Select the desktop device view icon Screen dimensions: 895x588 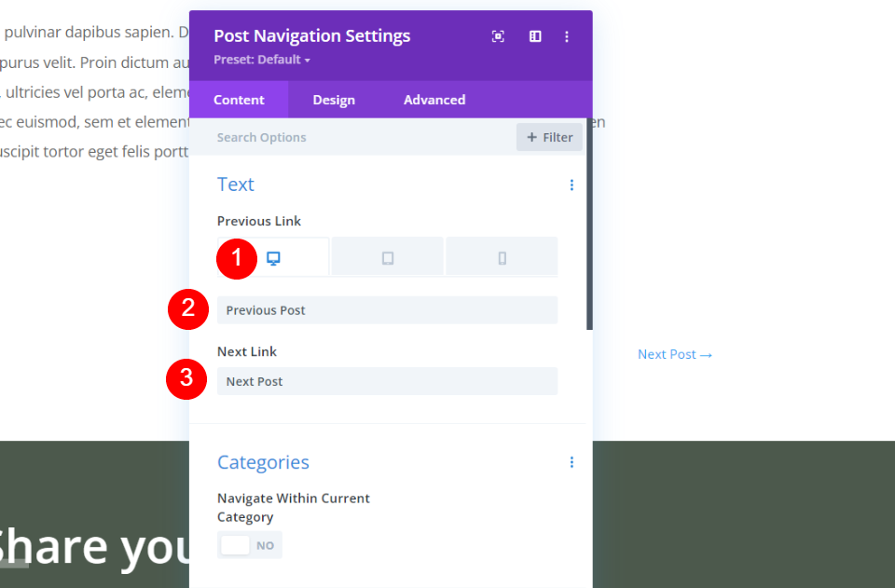(273, 258)
